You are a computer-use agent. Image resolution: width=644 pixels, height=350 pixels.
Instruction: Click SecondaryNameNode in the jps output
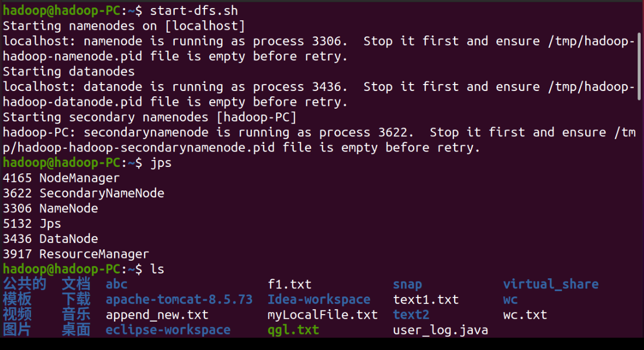102,193
